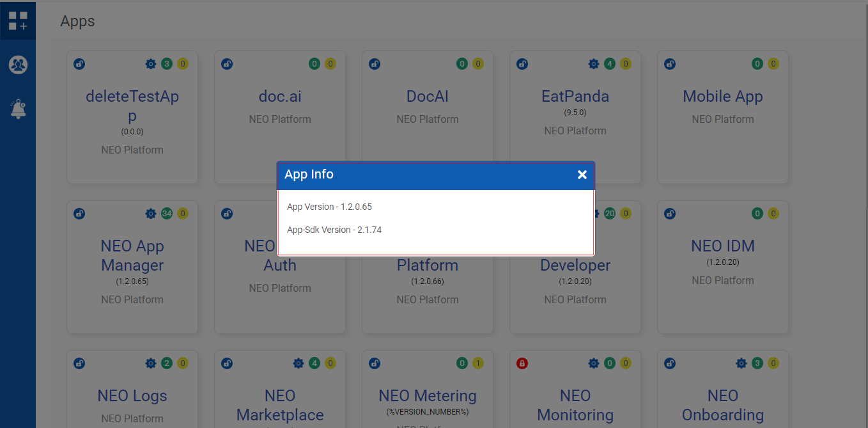Screen dimensions: 868x428
Task: Select the EatPanda app title
Action: (x=575, y=97)
